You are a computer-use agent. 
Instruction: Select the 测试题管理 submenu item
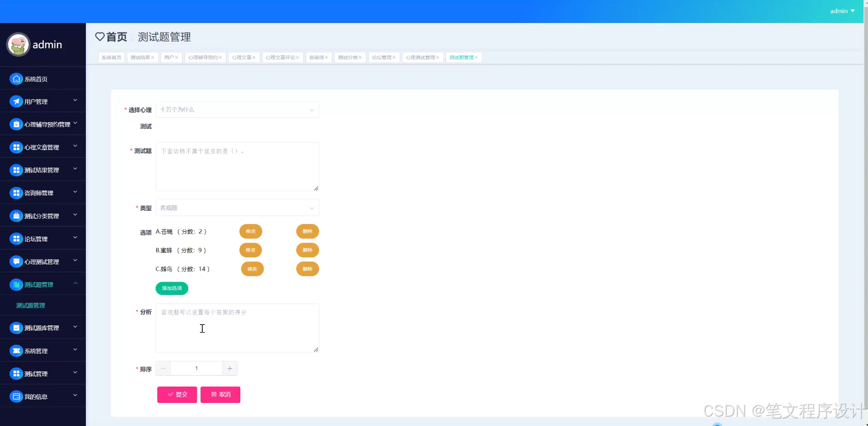[31, 305]
